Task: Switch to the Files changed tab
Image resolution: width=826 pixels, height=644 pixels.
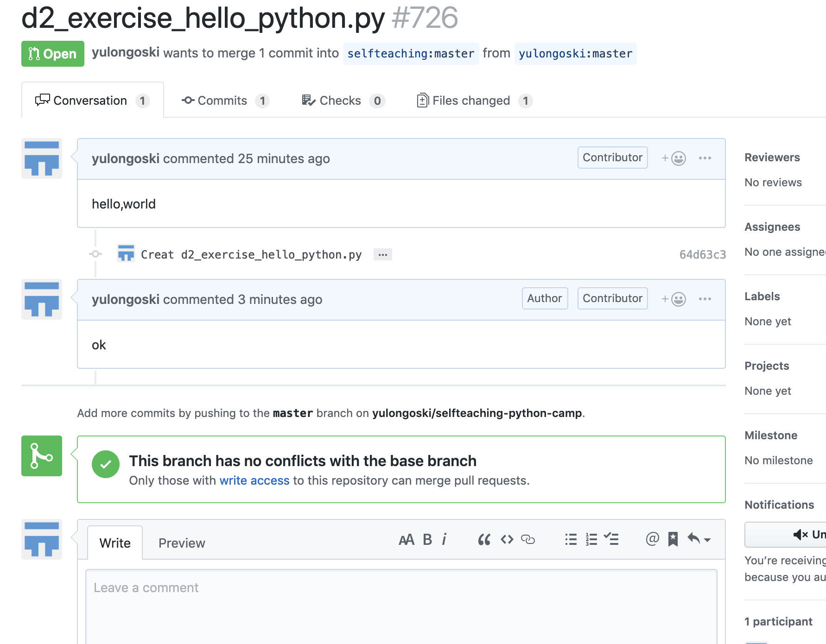Action: point(471,100)
